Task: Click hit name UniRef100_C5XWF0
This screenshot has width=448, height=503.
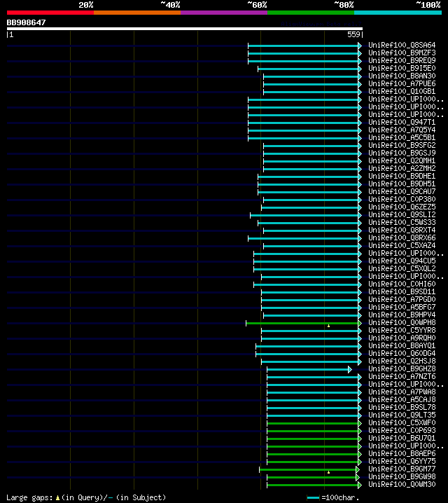Action: (402, 422)
